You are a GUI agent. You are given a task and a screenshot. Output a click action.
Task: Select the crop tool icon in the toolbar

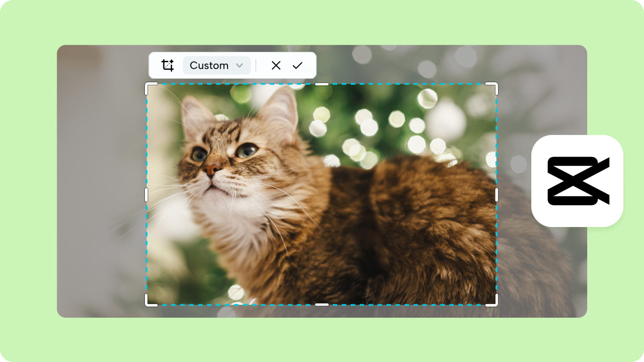click(x=168, y=65)
